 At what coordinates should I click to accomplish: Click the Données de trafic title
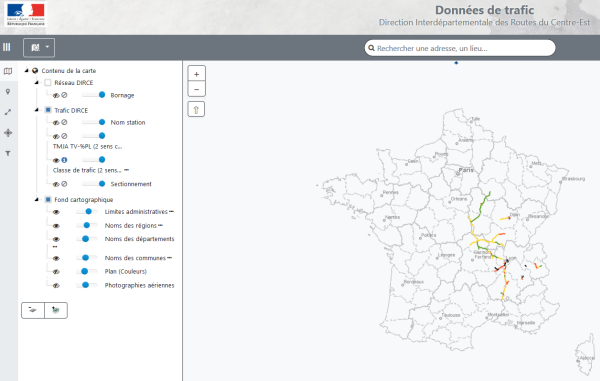click(x=484, y=10)
